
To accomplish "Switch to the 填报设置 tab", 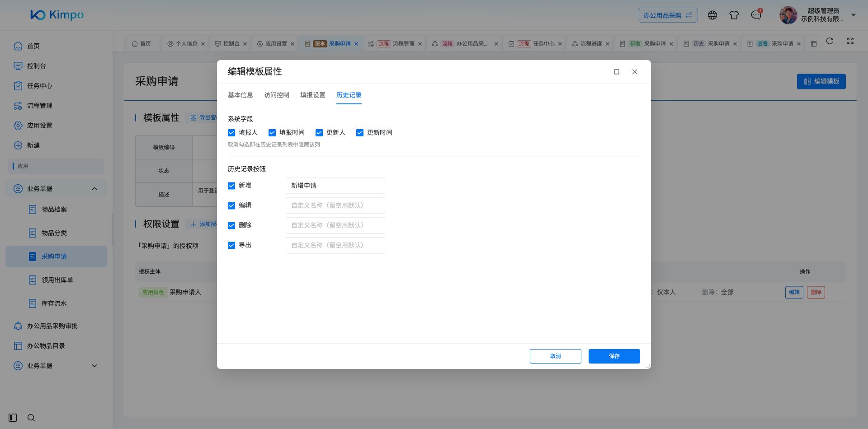I will pyautogui.click(x=313, y=95).
